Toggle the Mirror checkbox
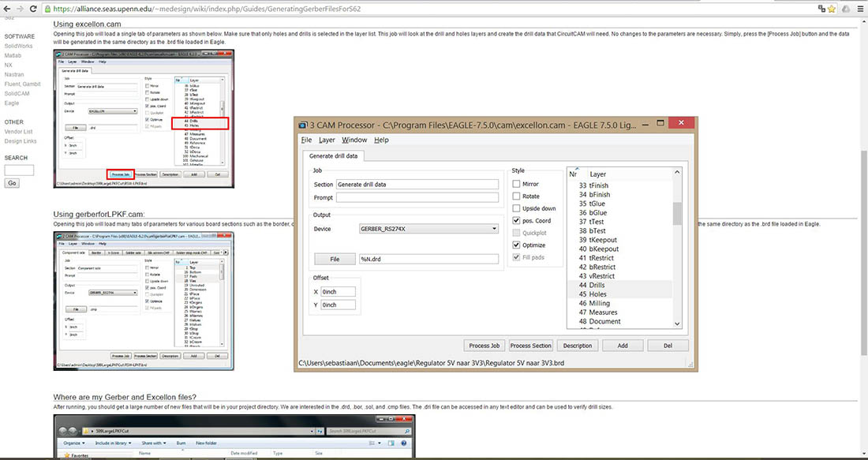 (x=517, y=184)
